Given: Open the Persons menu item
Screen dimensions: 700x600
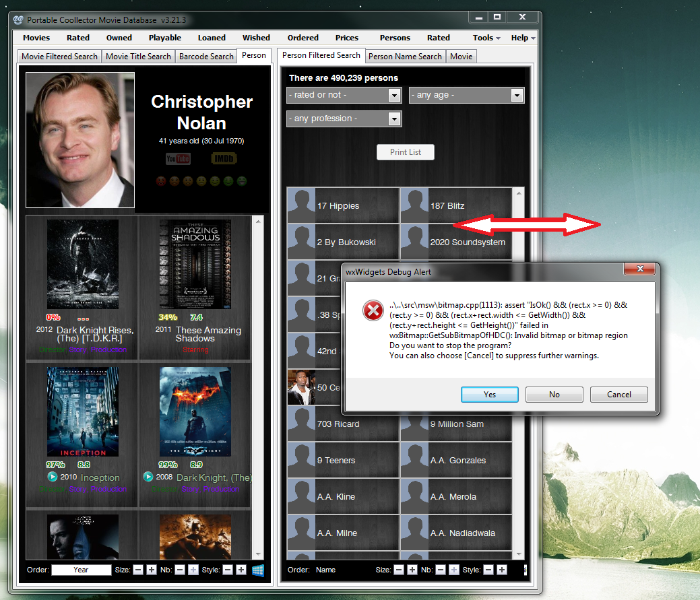Looking at the screenshot, I should [395, 38].
